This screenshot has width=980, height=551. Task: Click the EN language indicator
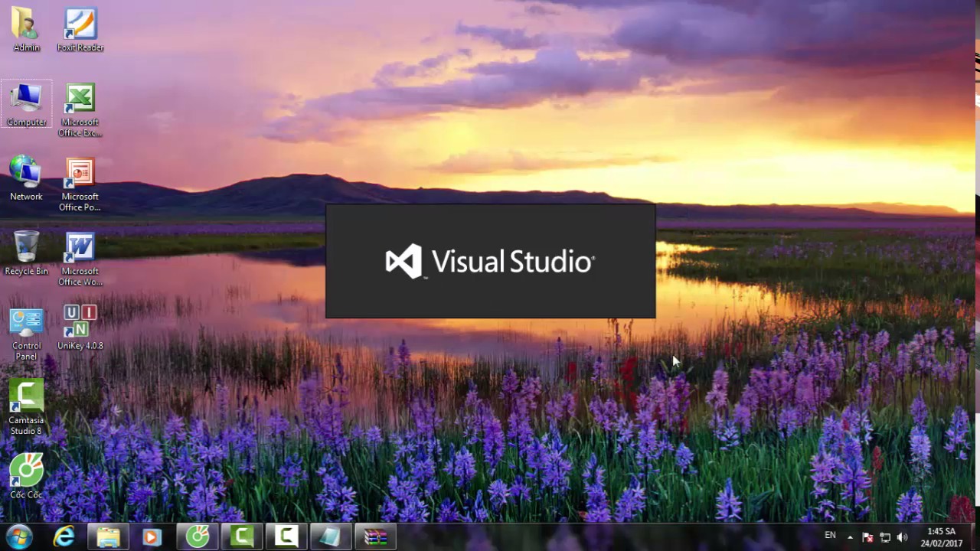click(x=830, y=536)
